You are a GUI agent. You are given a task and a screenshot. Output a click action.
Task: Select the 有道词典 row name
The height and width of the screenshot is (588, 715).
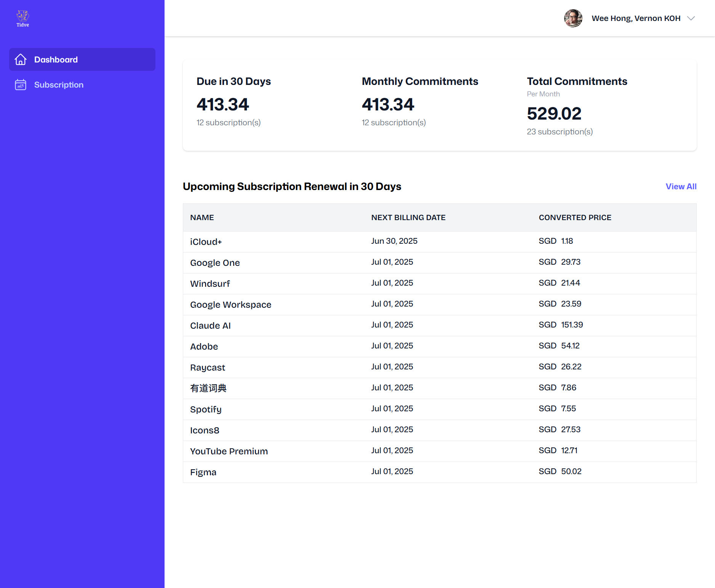[208, 388]
